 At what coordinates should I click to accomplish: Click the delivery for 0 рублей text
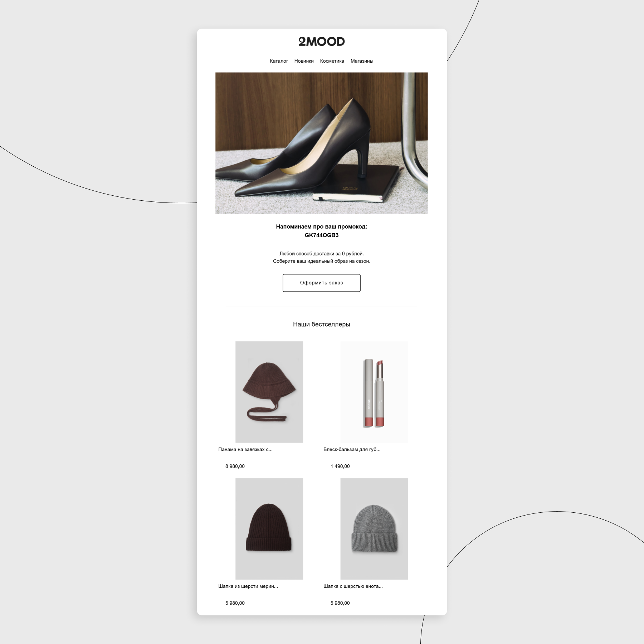pyautogui.click(x=321, y=254)
